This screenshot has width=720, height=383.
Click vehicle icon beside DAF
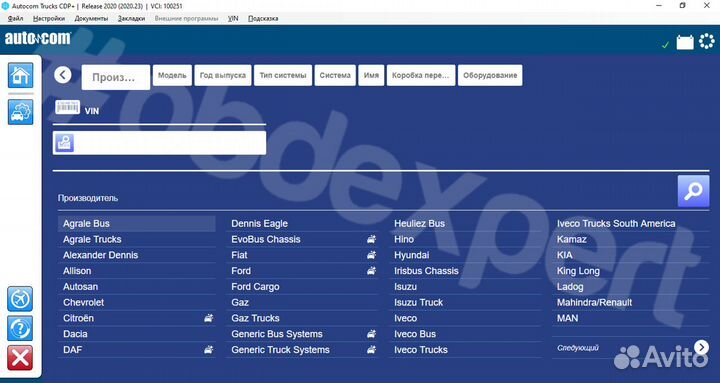pyautogui.click(x=208, y=349)
